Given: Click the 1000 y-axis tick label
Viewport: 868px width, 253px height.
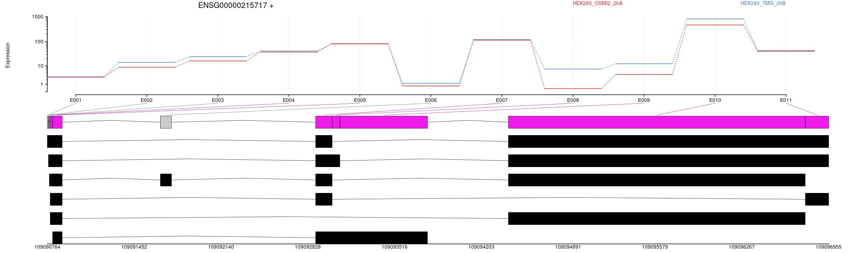Looking at the screenshot, I should 38,17.
